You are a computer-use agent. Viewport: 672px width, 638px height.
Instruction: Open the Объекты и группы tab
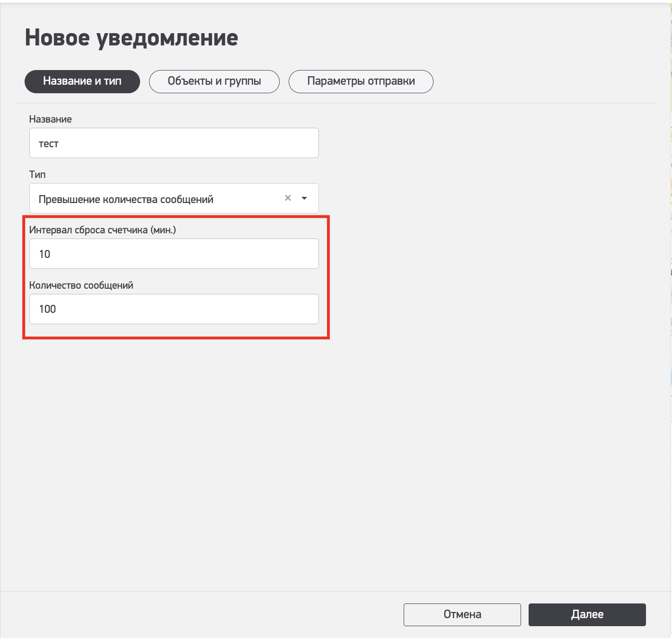pyautogui.click(x=214, y=81)
